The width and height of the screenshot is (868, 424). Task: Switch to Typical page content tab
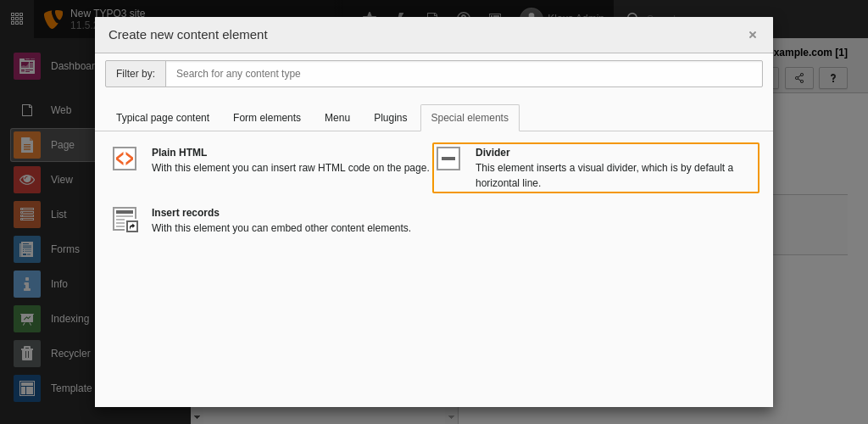[x=163, y=118]
